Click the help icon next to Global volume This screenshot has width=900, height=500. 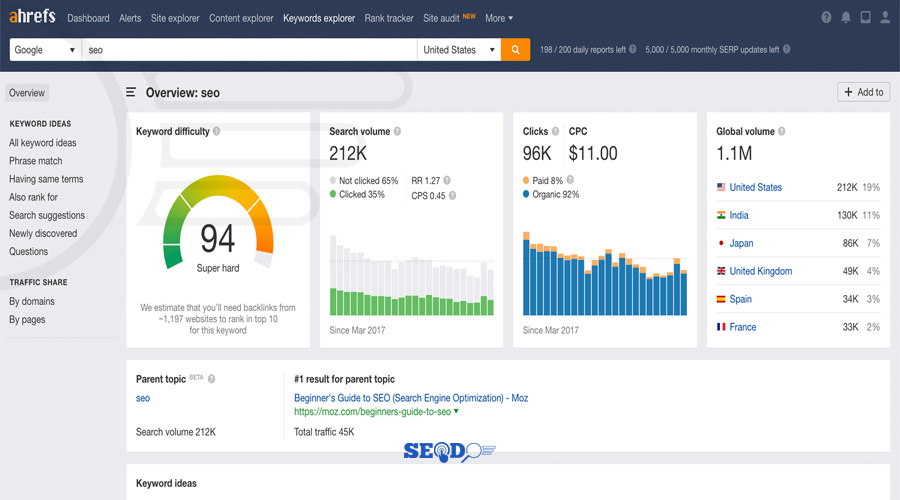tap(782, 131)
